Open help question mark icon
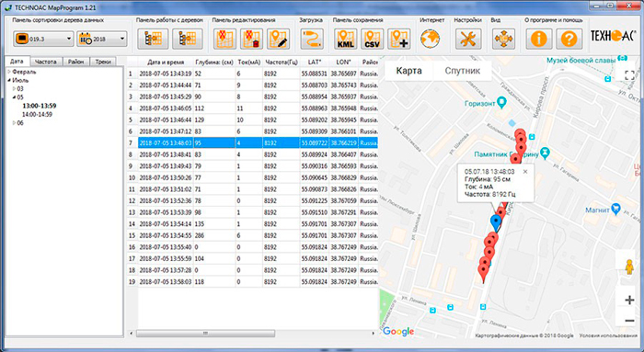Screen dimensions: 644x352 click(569, 39)
